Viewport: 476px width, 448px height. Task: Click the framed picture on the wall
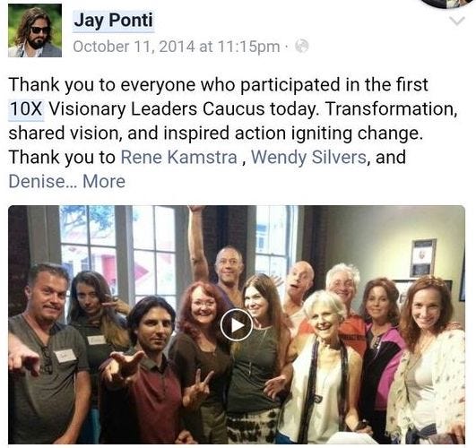(x=423, y=258)
